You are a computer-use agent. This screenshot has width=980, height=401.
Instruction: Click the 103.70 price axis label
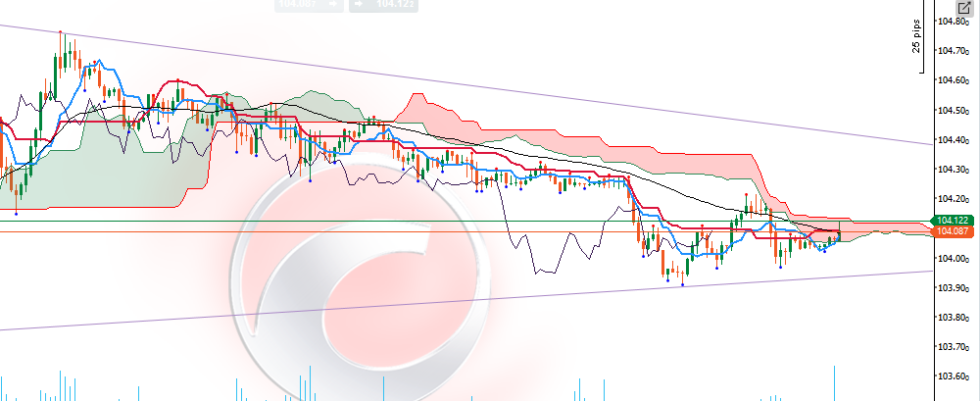[x=955, y=347]
